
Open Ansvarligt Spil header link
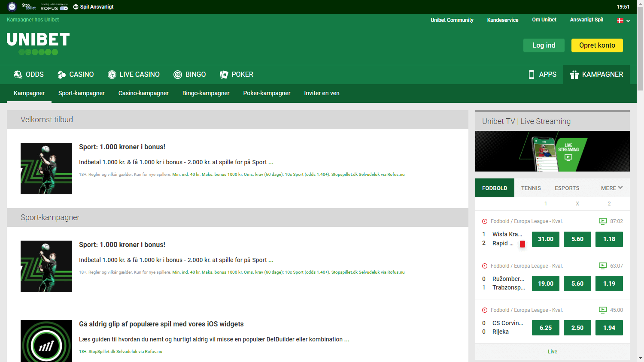[586, 20]
